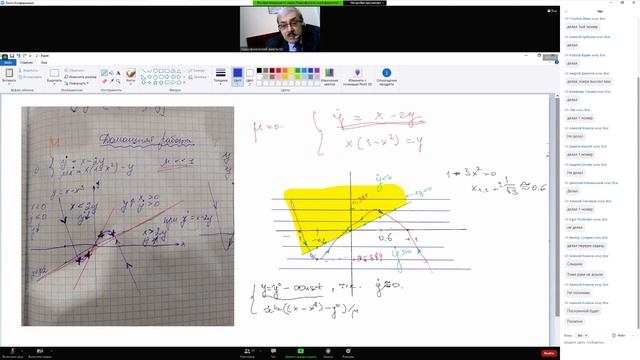640x360 pixels.
Task: Open chat recipient 'Кому: Все' dropdown
Action: tap(582, 336)
